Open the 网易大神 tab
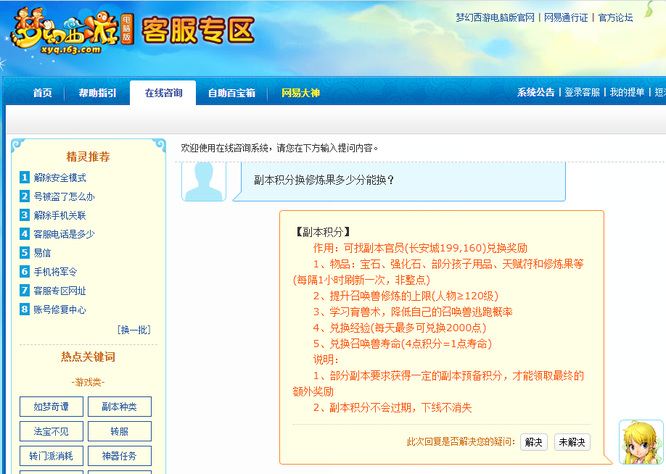 (x=301, y=93)
